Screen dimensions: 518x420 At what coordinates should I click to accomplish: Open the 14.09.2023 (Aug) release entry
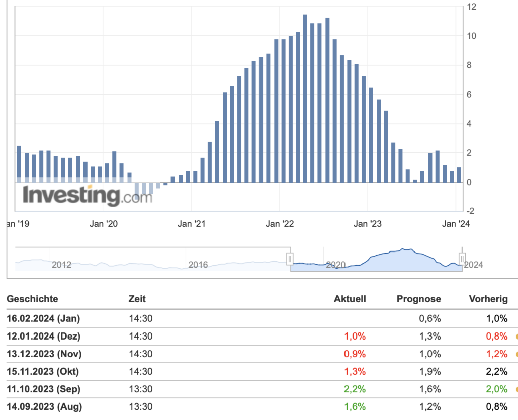click(x=44, y=407)
